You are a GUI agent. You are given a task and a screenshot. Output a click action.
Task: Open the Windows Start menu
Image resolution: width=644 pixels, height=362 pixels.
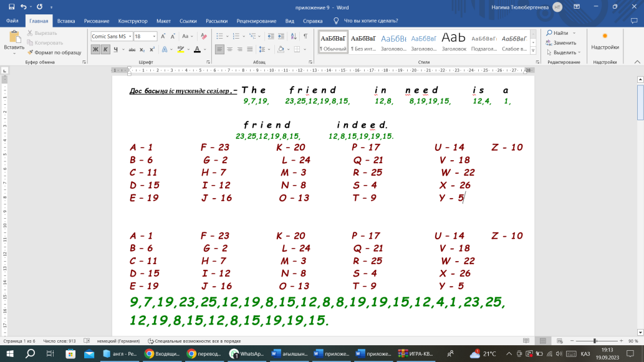tap(10, 353)
